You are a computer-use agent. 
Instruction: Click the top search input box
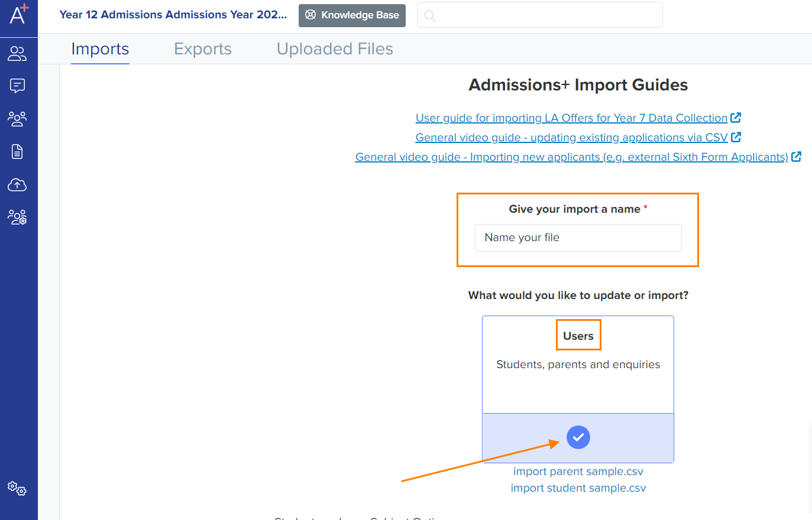coord(540,15)
